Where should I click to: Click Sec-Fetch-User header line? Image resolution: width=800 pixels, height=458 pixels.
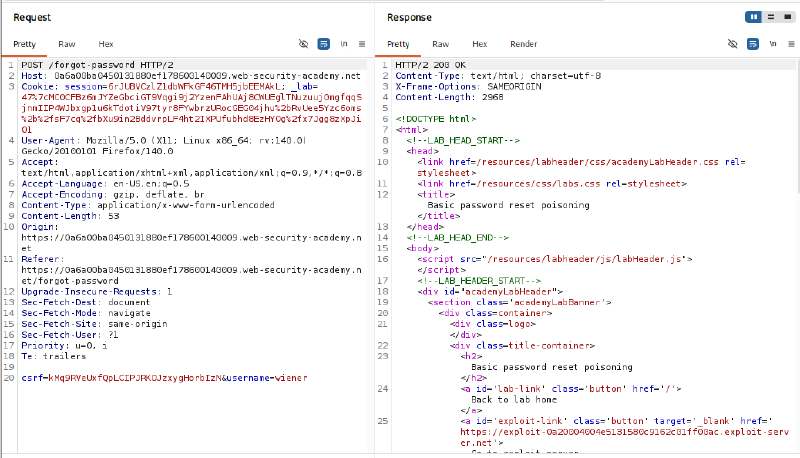click(70, 335)
